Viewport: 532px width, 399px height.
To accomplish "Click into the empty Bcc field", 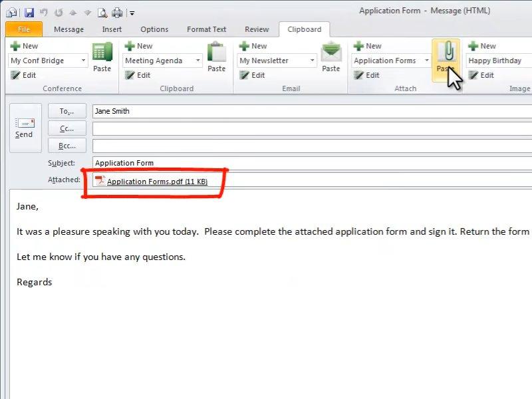I will tap(312, 146).
